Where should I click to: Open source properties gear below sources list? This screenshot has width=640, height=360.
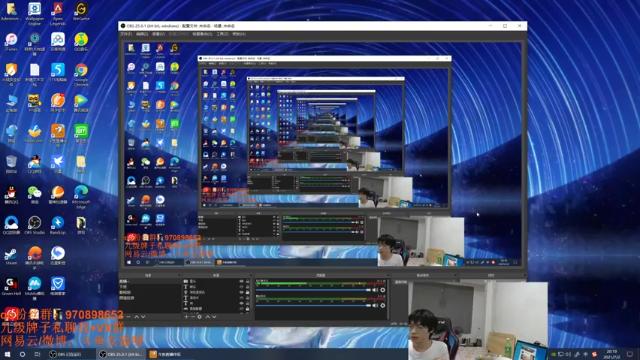(199, 317)
